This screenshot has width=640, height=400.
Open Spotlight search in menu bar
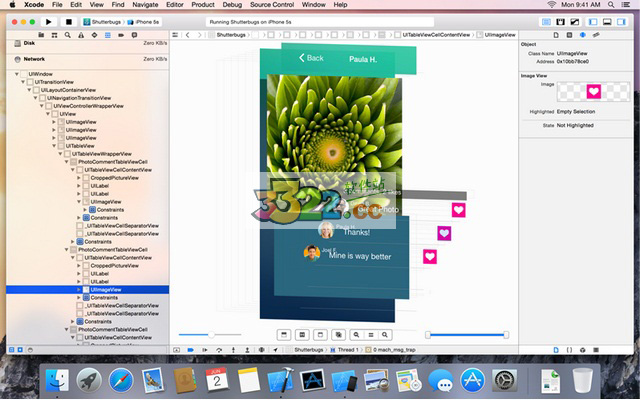click(x=611, y=5)
